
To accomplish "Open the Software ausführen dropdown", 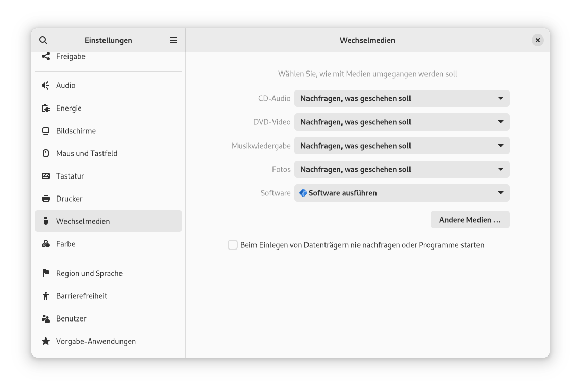I will (402, 193).
